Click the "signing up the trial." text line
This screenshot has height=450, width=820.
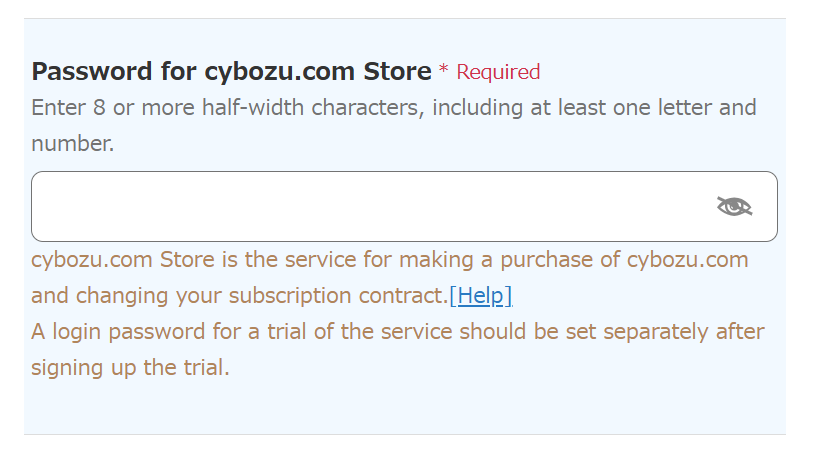[x=130, y=368]
